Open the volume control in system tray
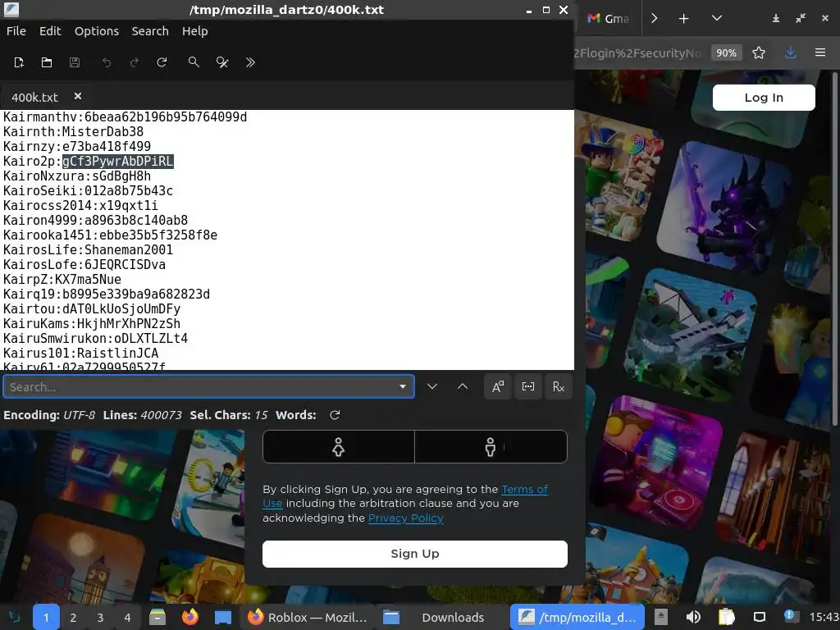Image resolution: width=840 pixels, height=630 pixels. pyautogui.click(x=693, y=617)
